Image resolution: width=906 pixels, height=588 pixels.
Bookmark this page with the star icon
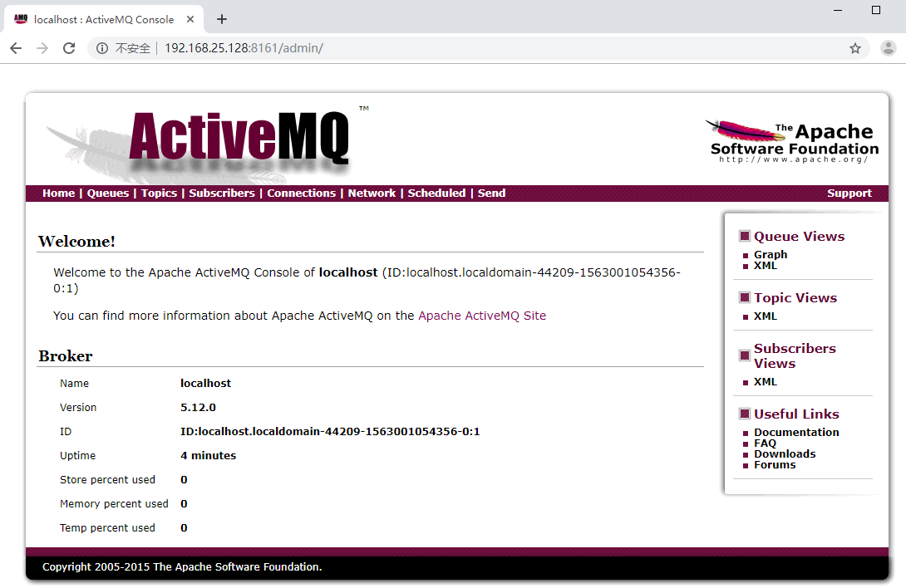coord(855,48)
